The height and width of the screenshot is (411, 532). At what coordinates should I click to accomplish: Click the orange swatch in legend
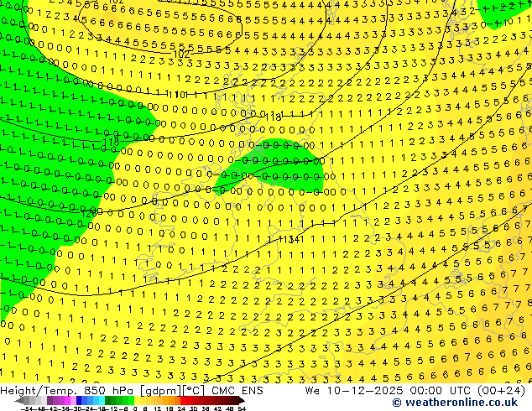click(x=172, y=401)
